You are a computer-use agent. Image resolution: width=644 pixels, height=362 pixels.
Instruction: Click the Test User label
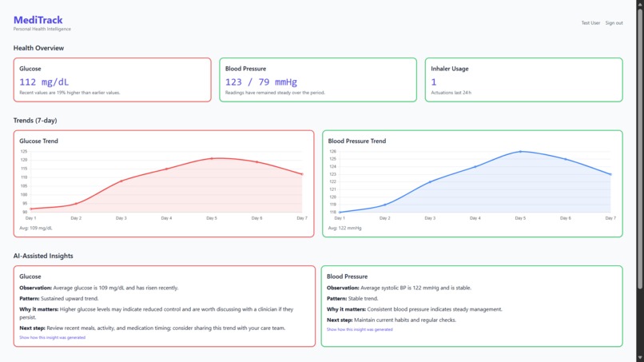[x=590, y=23]
